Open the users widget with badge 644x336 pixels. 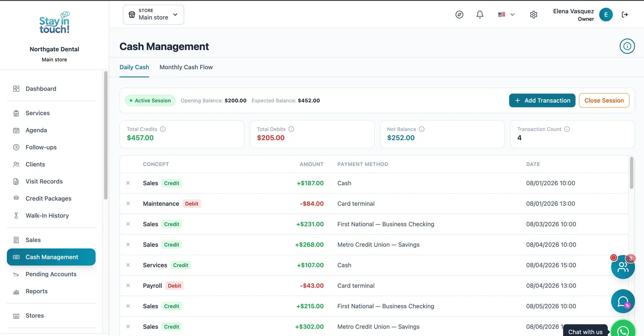623,267
